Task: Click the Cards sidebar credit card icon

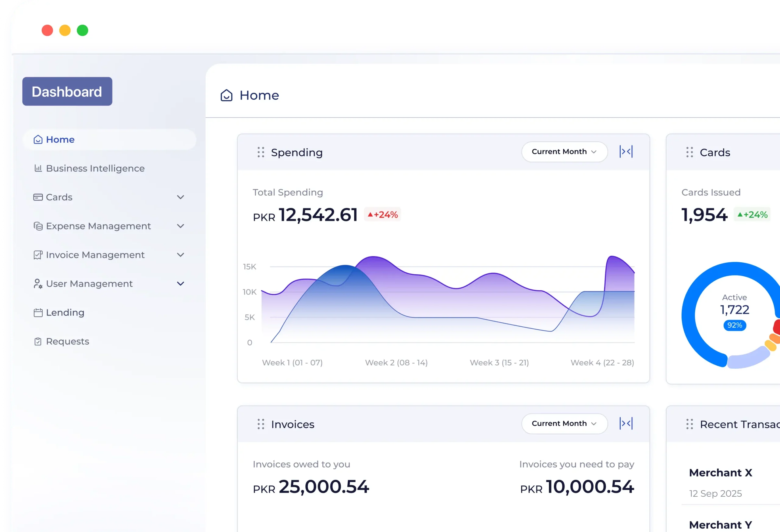Action: point(38,197)
